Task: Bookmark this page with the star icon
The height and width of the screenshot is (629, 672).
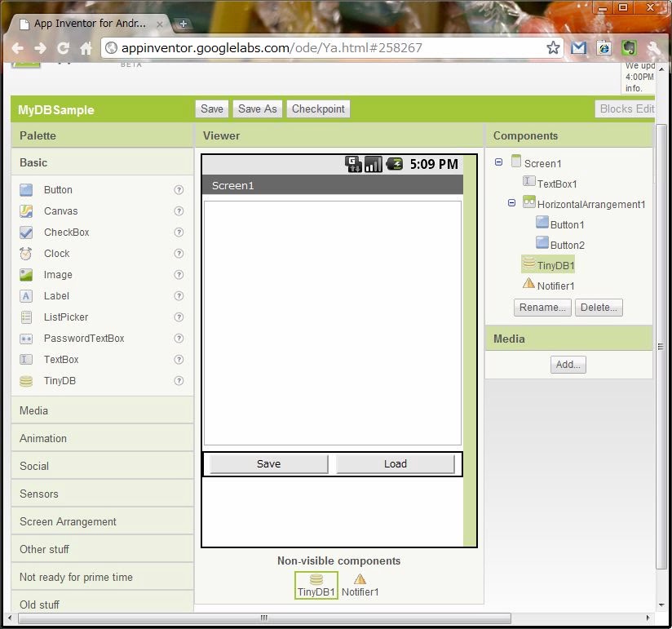Action: click(x=554, y=48)
